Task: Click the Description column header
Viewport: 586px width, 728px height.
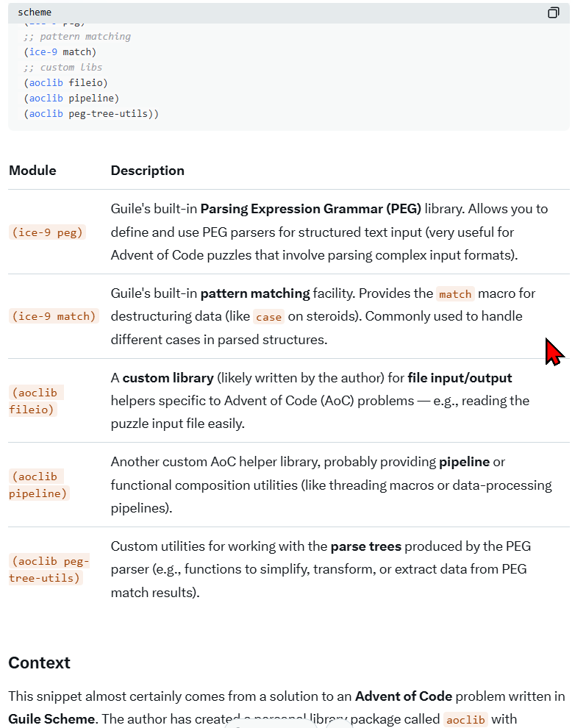Action: coord(147,171)
